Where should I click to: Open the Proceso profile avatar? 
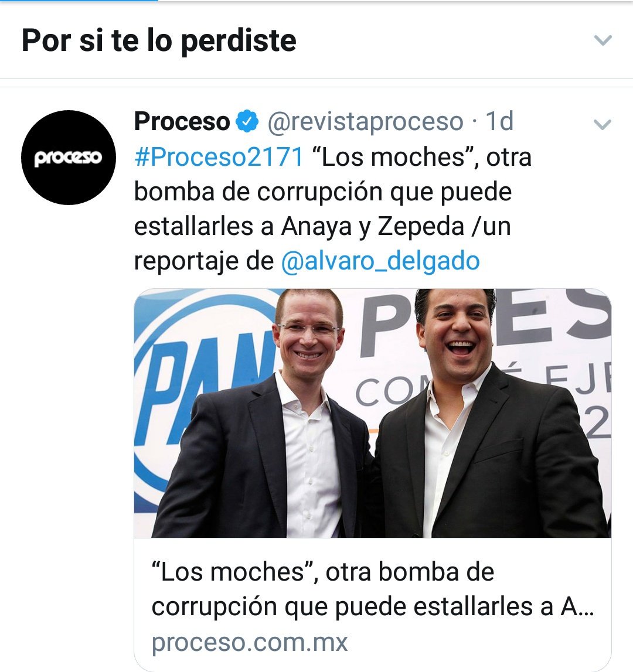click(68, 157)
